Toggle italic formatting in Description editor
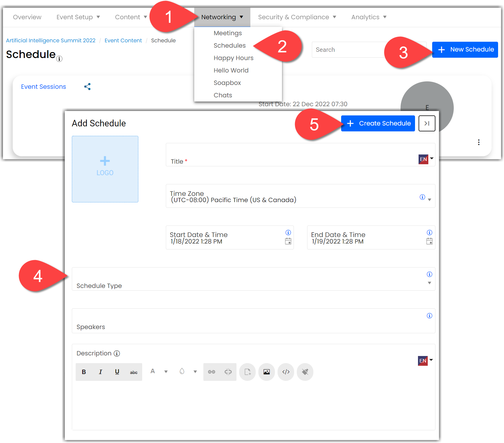The height and width of the screenshot is (443, 504). (x=101, y=372)
